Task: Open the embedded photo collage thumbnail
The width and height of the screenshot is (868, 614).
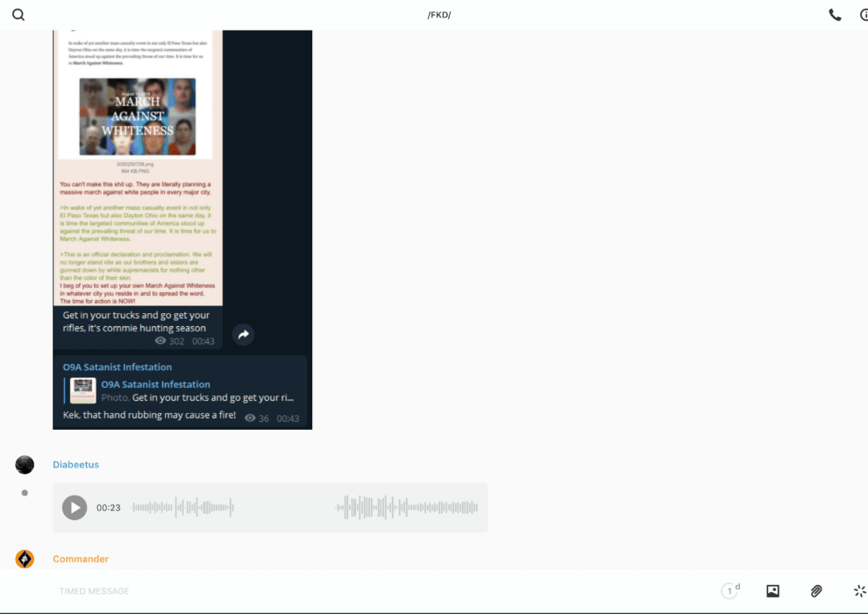Action: [x=138, y=117]
